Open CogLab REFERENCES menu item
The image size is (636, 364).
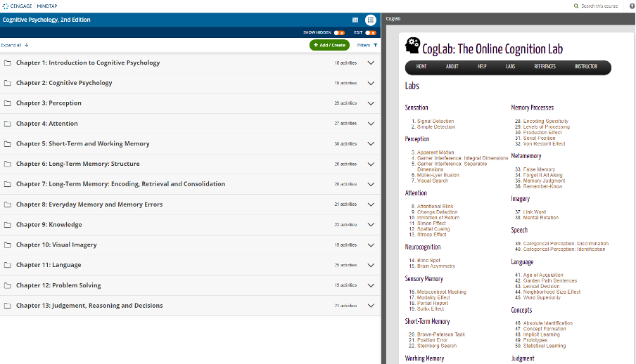point(545,67)
